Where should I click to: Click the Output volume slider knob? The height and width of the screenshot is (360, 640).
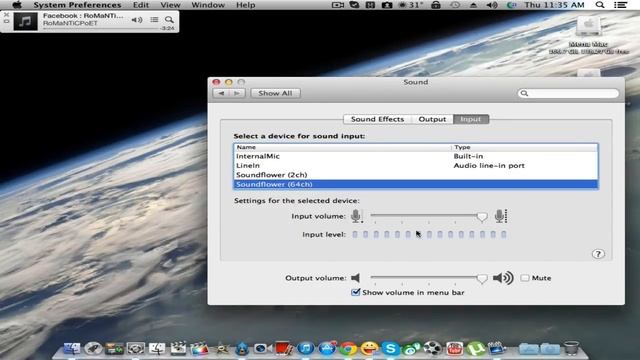pyautogui.click(x=482, y=279)
